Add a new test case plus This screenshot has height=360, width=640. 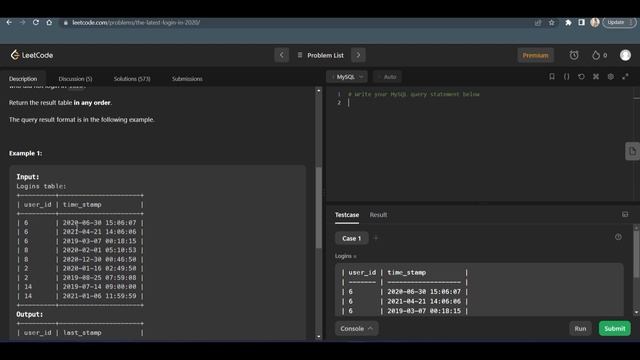pyautogui.click(x=376, y=238)
